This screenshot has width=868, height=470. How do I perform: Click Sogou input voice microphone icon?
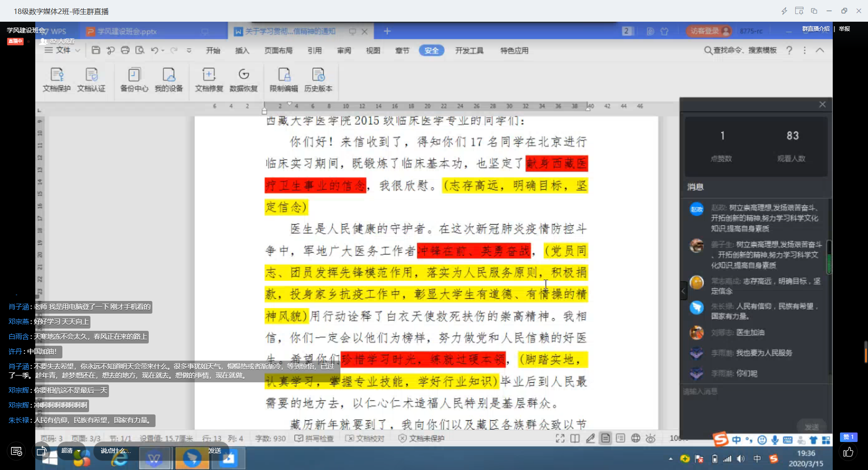pyautogui.click(x=775, y=440)
